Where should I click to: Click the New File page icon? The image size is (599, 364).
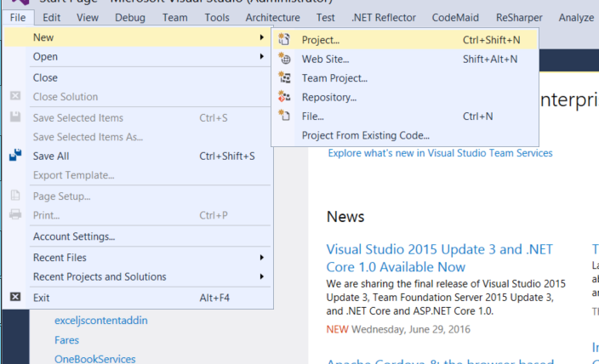[284, 116]
